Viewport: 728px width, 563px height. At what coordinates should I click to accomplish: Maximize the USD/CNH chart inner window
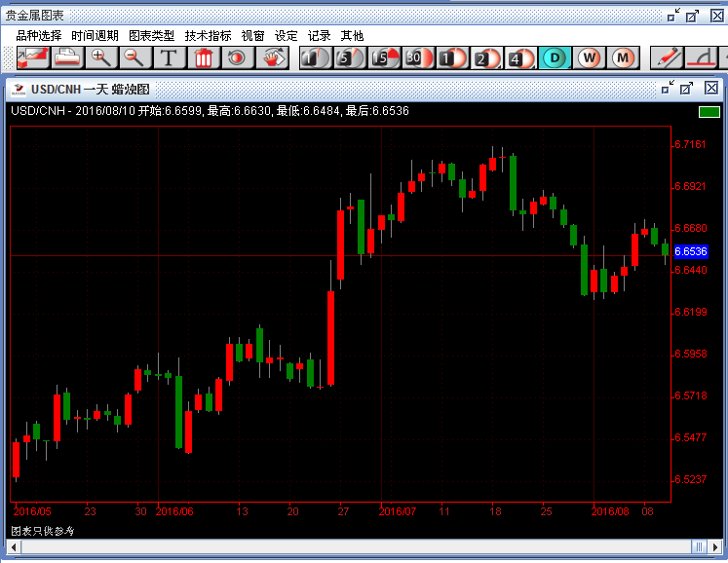pos(686,88)
